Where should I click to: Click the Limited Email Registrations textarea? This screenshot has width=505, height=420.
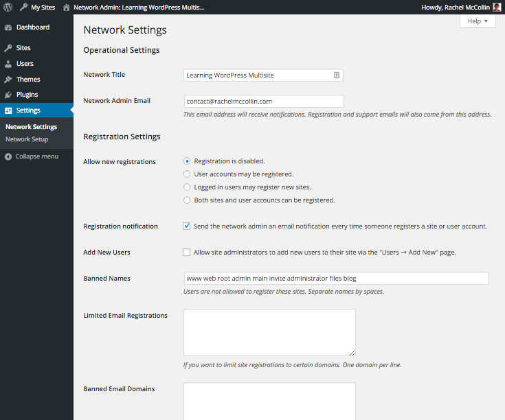pos(269,332)
